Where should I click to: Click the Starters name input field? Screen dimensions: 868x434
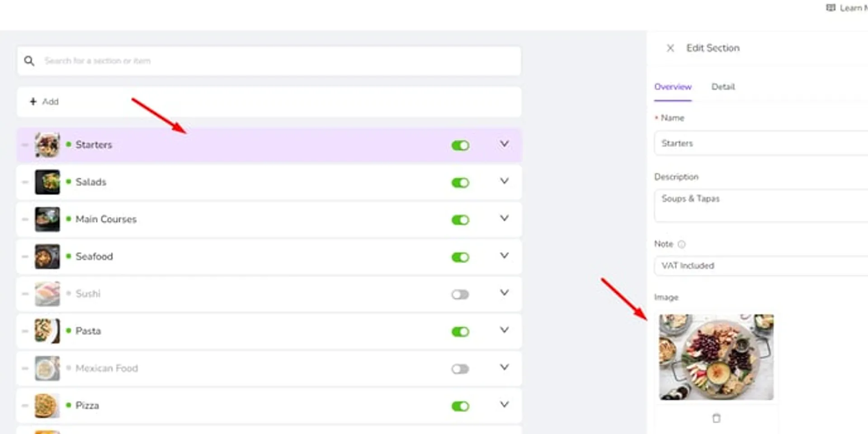click(761, 143)
